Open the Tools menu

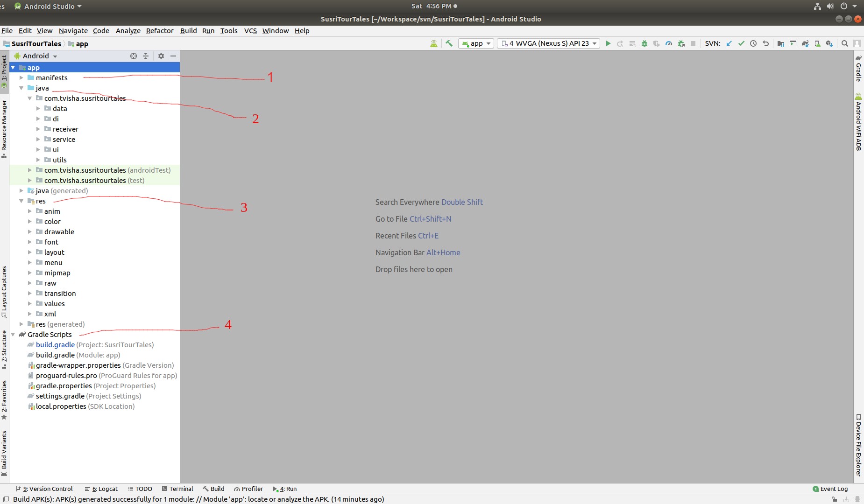pos(229,31)
